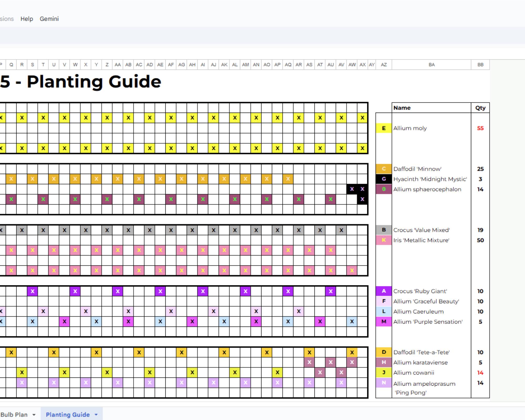Click the Name header cell
Screen dimensions: 525x420
[402, 108]
